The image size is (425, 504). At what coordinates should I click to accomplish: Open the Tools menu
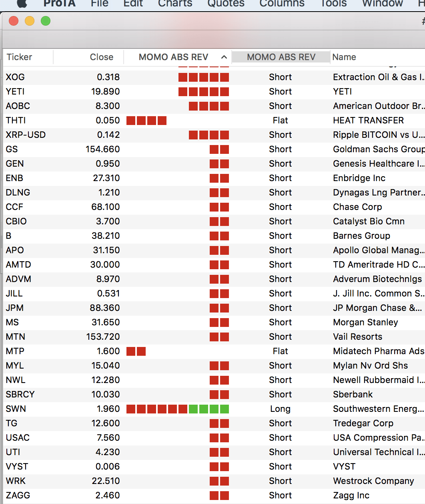click(x=333, y=3)
